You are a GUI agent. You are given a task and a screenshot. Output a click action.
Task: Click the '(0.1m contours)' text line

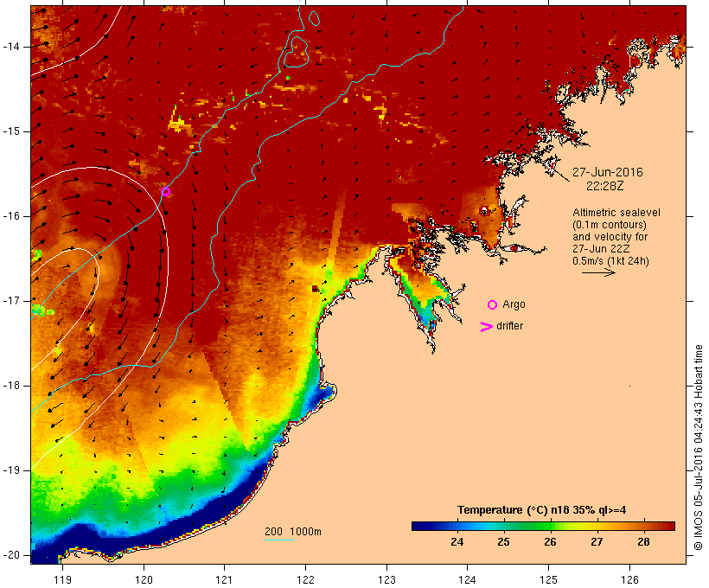point(610,225)
